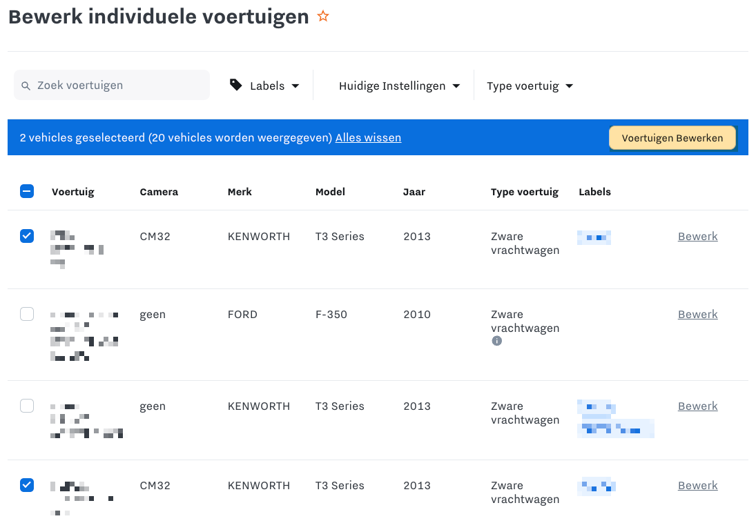756x532 pixels.
Task: Toggle the select-all header checkbox
Action: 27,192
